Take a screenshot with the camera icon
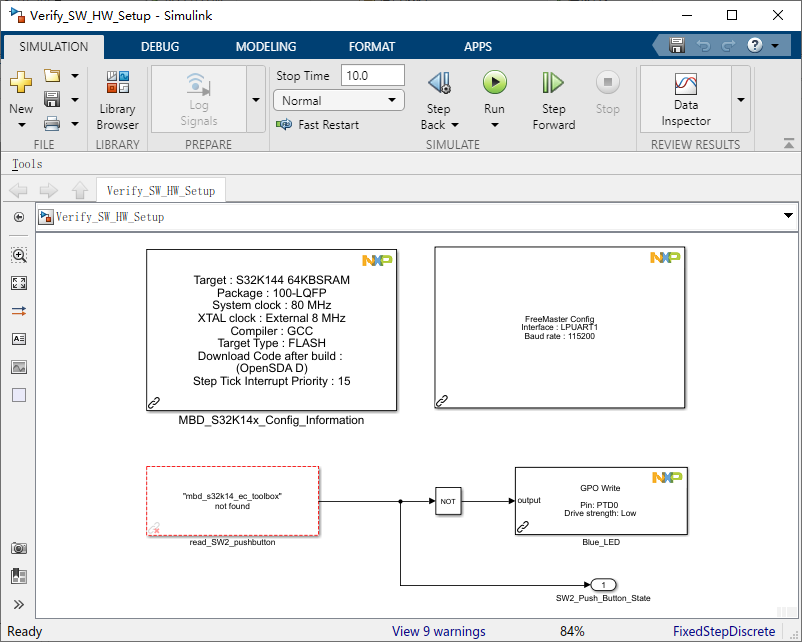Viewport: 802px width, 642px height. (x=19, y=548)
